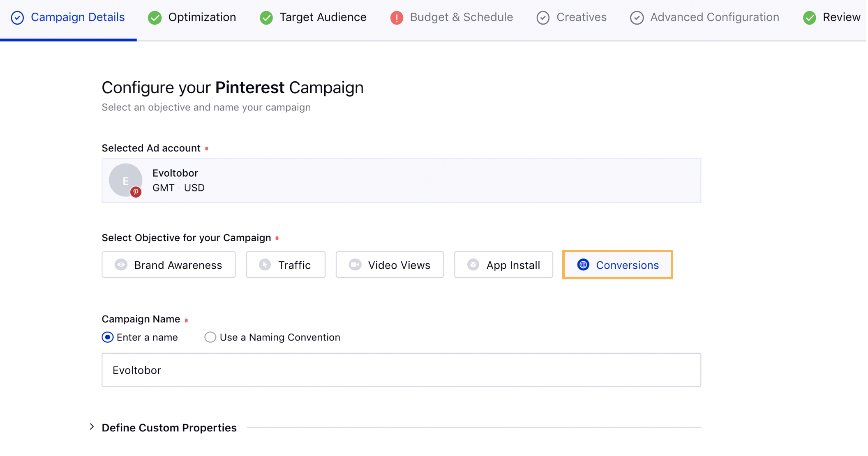Click the camera icon in Video Views
Viewport: 868px width, 456px height.
click(x=355, y=265)
